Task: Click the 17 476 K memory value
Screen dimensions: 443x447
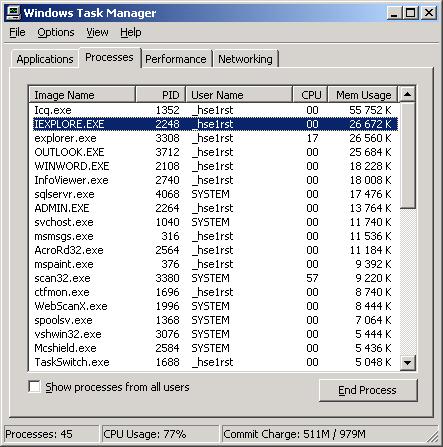Action: (370, 194)
